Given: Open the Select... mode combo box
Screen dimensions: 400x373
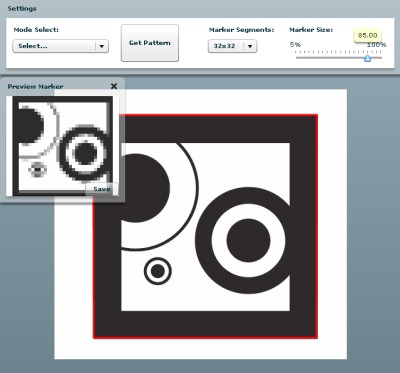Looking at the screenshot, I should point(60,46).
